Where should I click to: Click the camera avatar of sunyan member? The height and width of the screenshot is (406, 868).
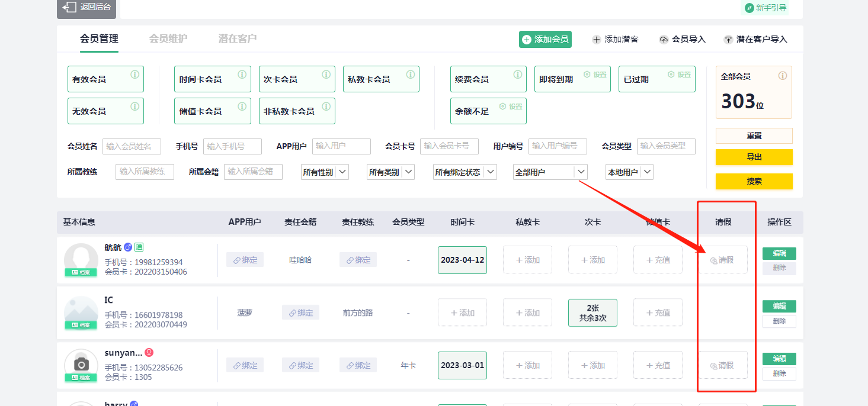pyautogui.click(x=81, y=363)
